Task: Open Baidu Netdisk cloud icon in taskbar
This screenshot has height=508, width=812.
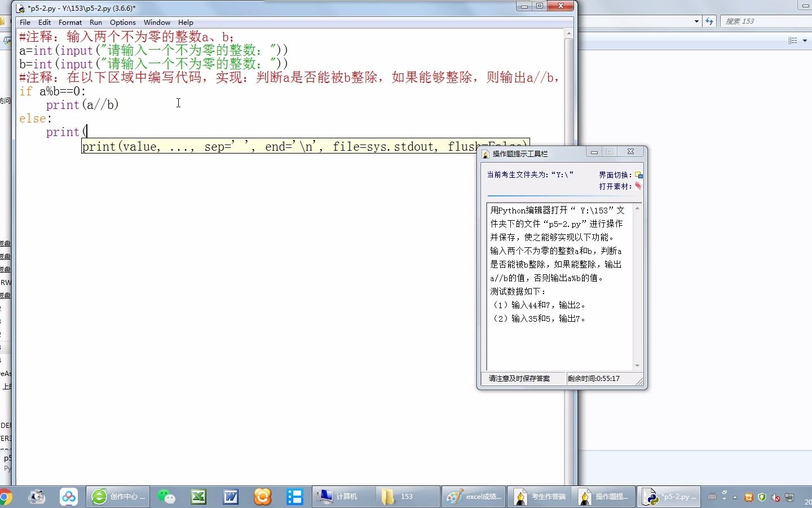Action: [69, 497]
